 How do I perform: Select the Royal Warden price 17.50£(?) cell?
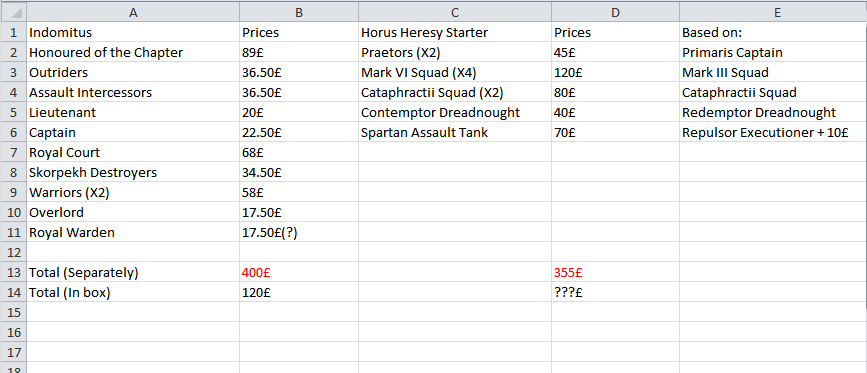(x=299, y=233)
